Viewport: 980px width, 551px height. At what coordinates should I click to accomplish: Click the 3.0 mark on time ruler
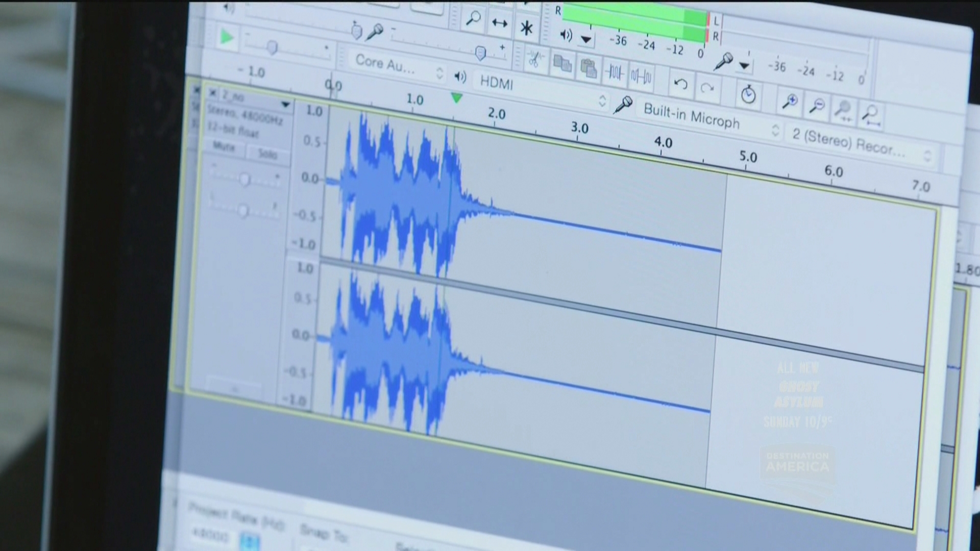[x=579, y=128]
